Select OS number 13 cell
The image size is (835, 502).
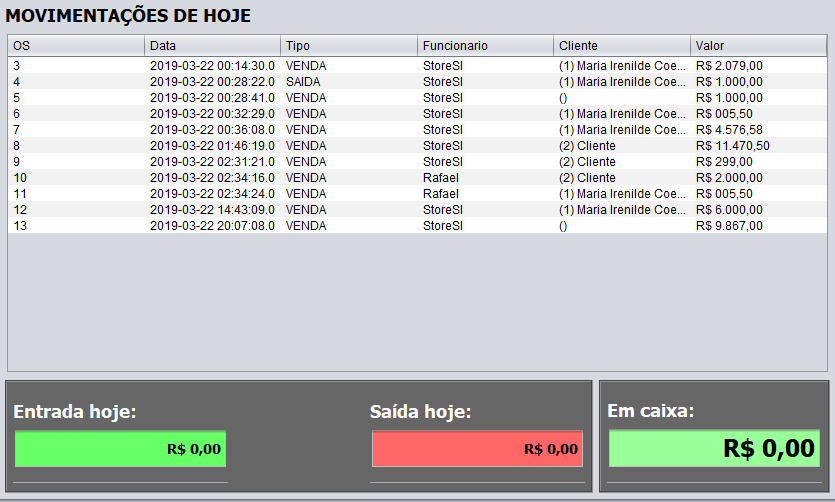click(20, 225)
